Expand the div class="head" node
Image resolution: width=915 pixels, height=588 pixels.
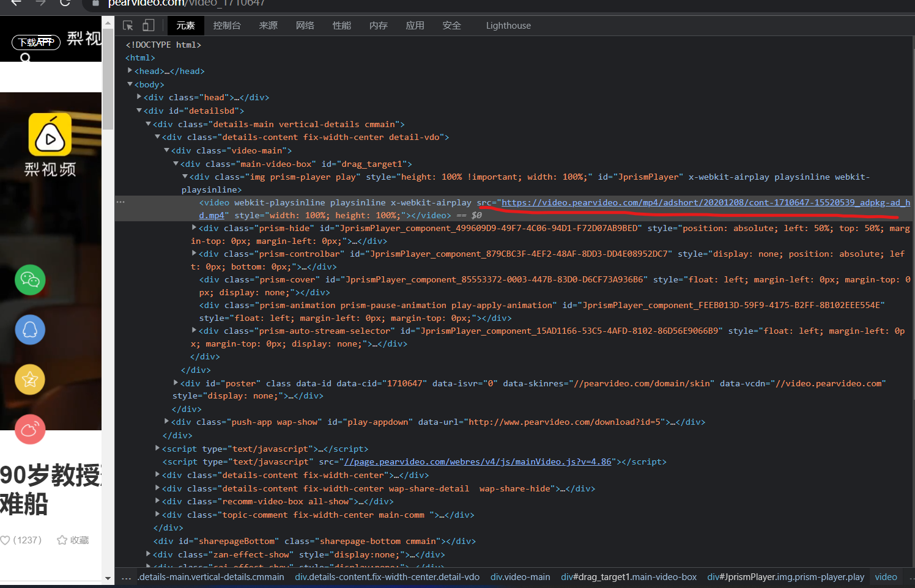pos(139,97)
